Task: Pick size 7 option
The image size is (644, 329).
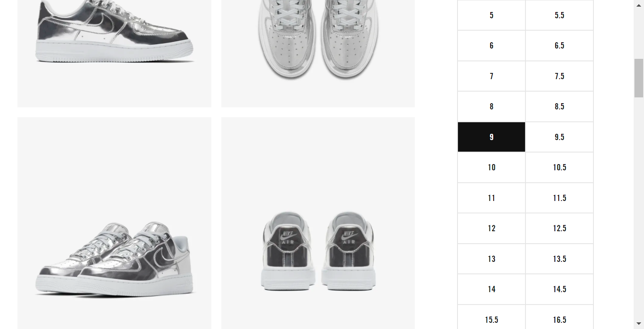Action: [x=491, y=76]
